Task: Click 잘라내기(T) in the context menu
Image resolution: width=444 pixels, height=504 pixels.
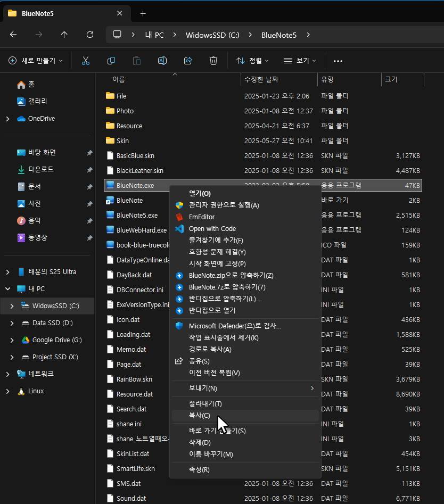Action: click(245, 404)
